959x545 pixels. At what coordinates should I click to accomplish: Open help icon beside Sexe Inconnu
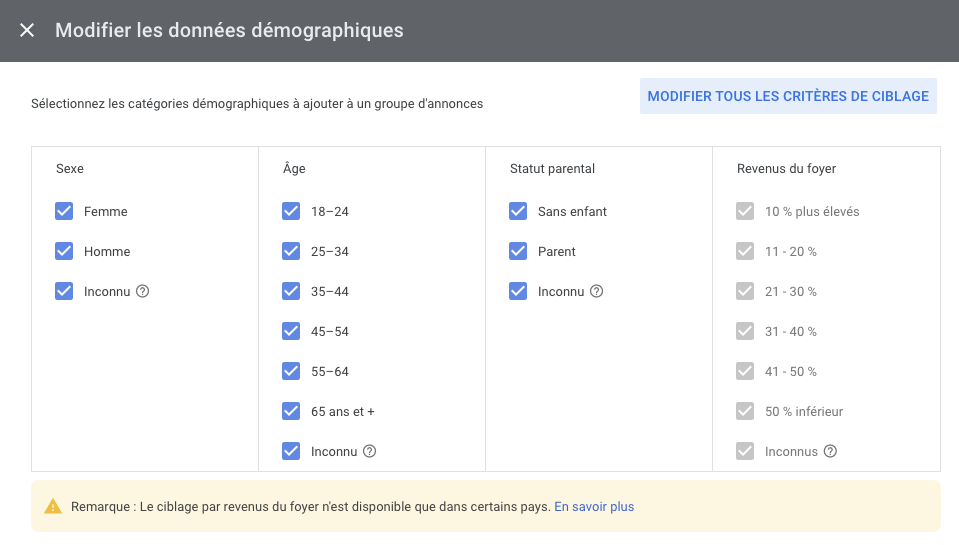pyautogui.click(x=143, y=291)
